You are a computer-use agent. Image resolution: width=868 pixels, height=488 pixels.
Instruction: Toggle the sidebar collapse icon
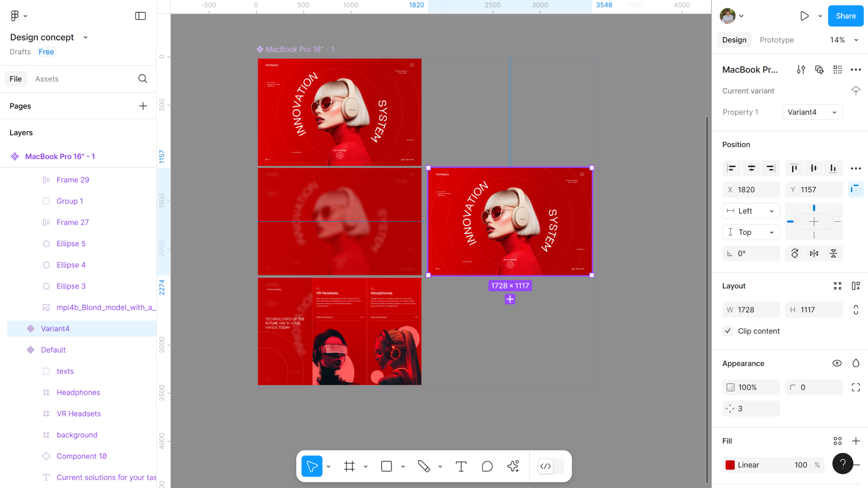tap(141, 16)
